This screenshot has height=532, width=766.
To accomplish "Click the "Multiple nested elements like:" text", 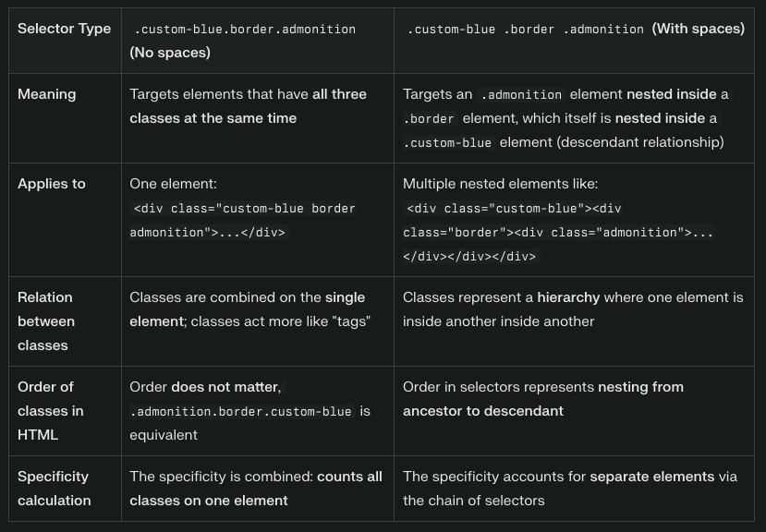I will pos(500,184).
